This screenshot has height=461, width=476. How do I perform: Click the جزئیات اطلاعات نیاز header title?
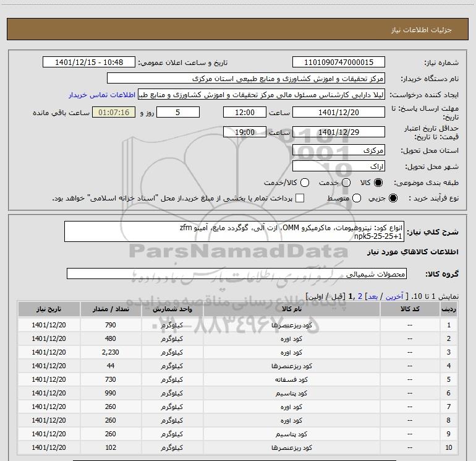coord(421,30)
